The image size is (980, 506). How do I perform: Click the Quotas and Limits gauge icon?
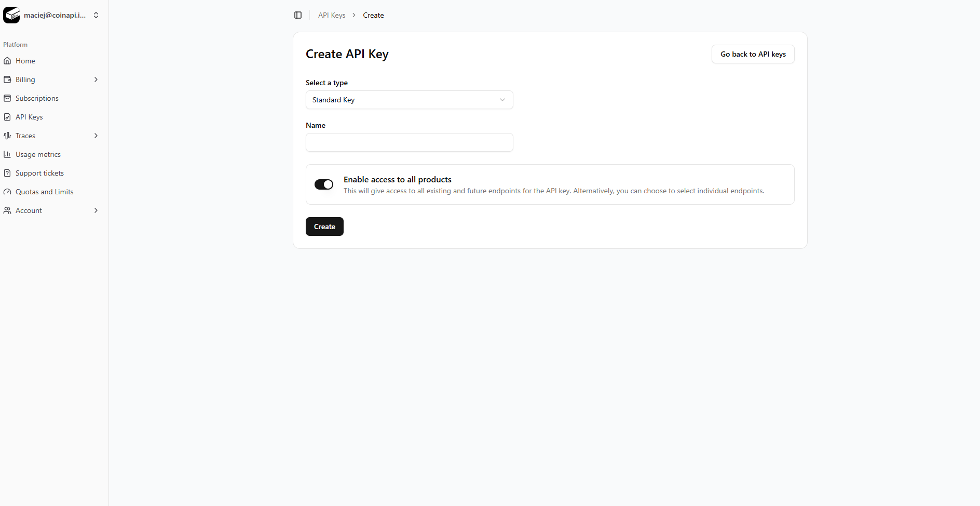point(7,192)
